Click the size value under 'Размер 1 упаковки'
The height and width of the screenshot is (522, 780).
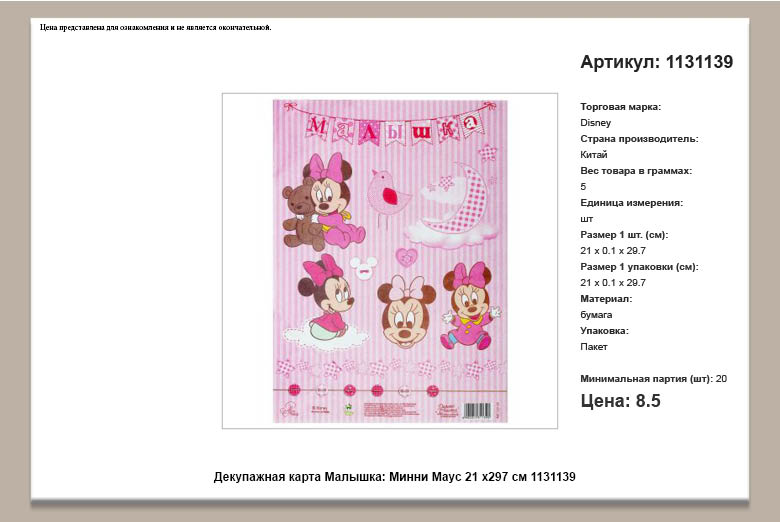click(x=613, y=283)
